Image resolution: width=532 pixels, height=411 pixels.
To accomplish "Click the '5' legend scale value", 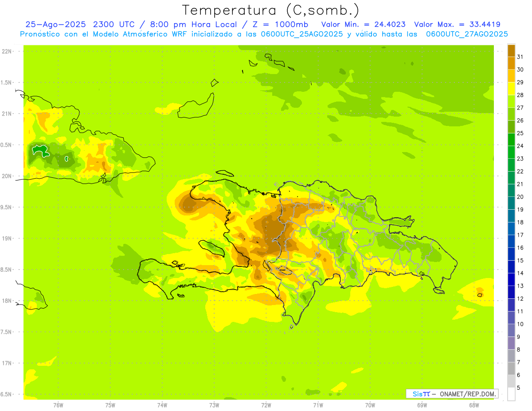I will point(519,388).
